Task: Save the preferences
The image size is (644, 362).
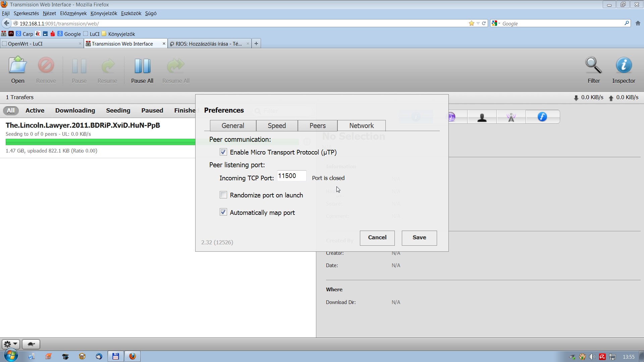Action: pyautogui.click(x=419, y=238)
